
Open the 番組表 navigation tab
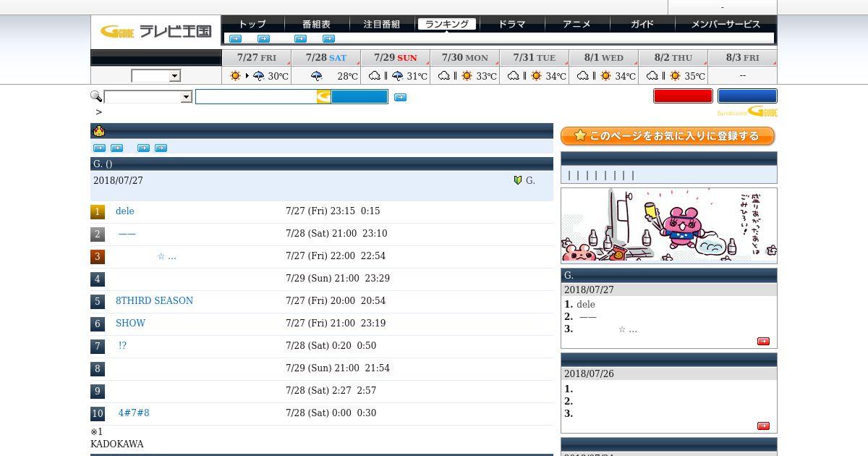point(316,24)
